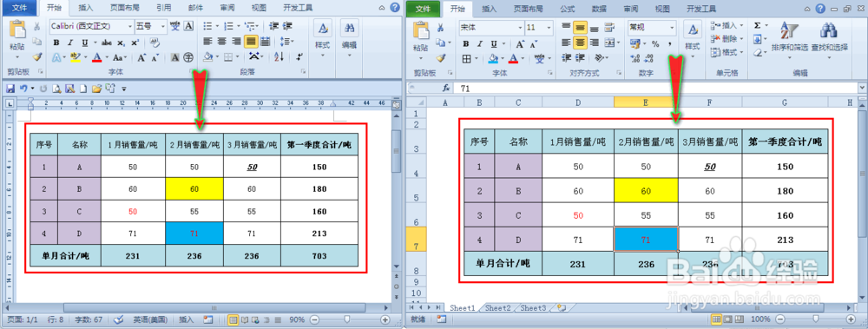Click Clear Formatting eraser icon in Word

click(155, 43)
